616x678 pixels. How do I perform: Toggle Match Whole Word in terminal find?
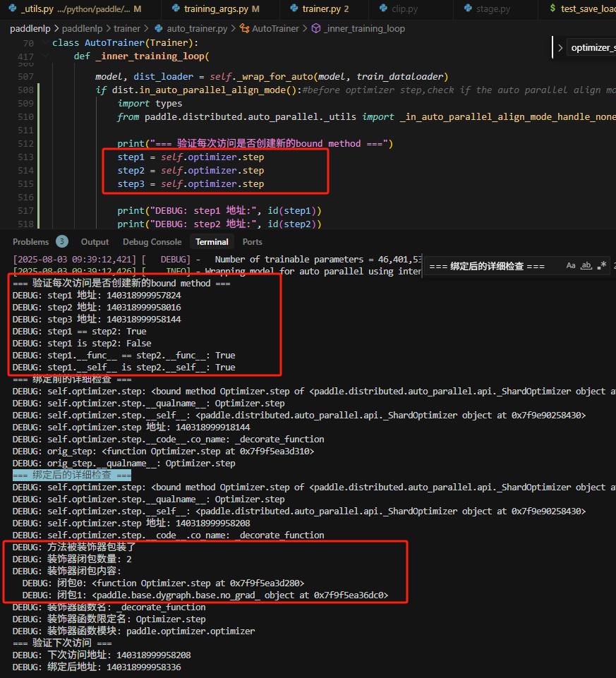[586, 266]
